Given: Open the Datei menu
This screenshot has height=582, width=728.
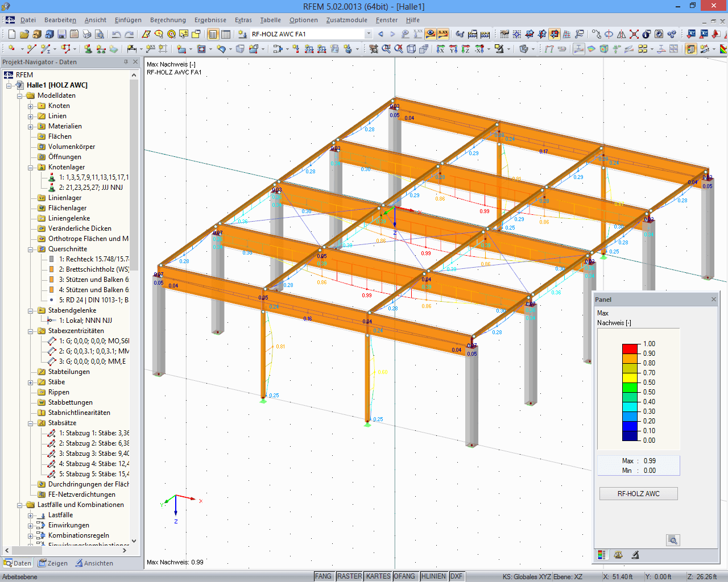Looking at the screenshot, I should (28, 20).
